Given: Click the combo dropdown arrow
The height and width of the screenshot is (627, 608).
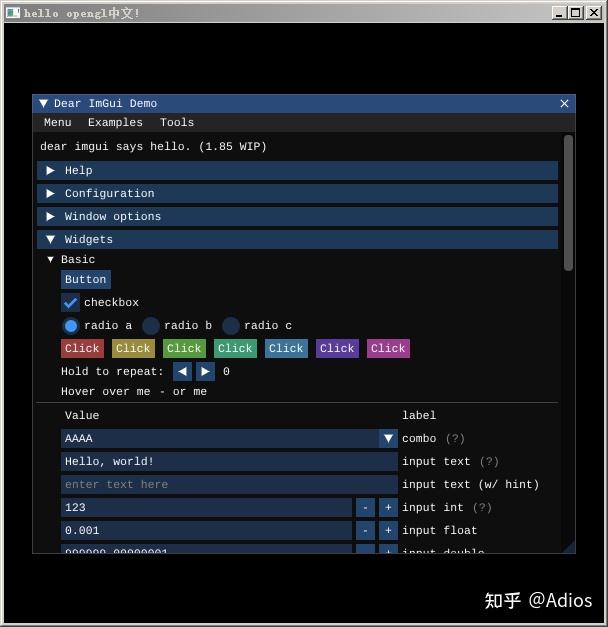Looking at the screenshot, I should point(388,439).
